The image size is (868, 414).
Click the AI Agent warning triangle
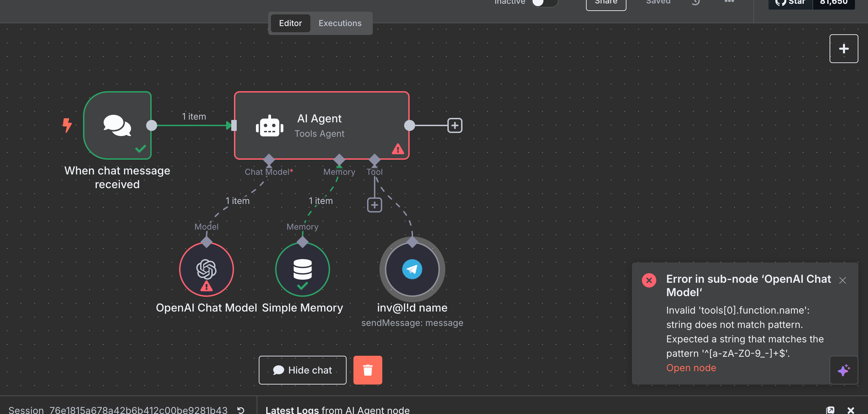click(398, 149)
